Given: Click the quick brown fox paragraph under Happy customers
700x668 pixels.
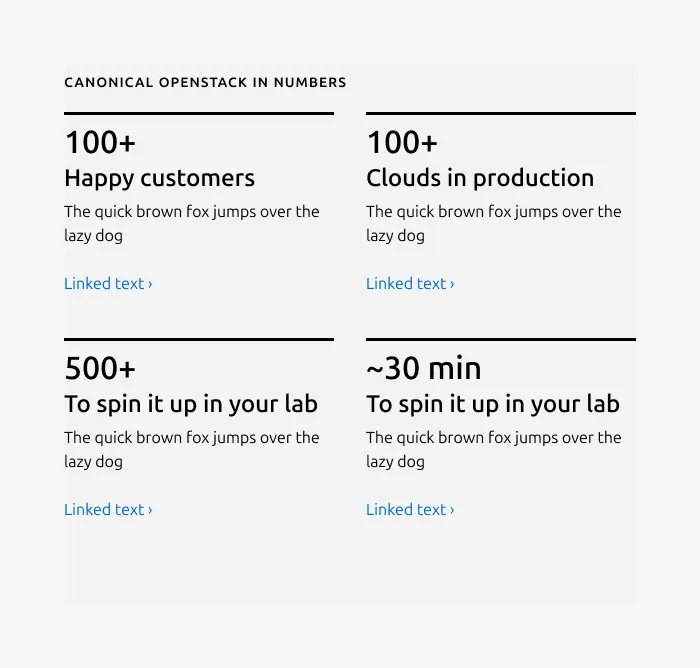Looking at the screenshot, I should [192, 223].
